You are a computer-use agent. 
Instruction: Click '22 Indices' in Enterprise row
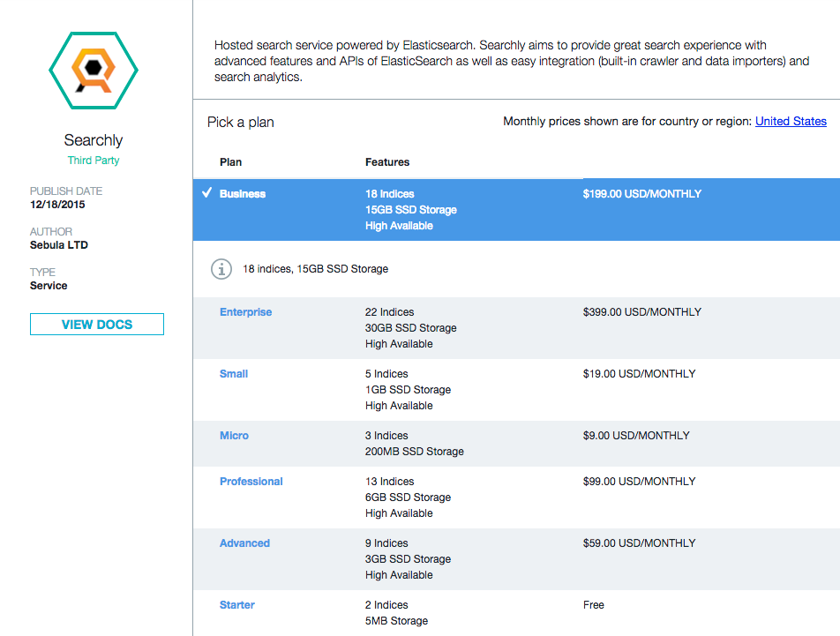coord(389,312)
